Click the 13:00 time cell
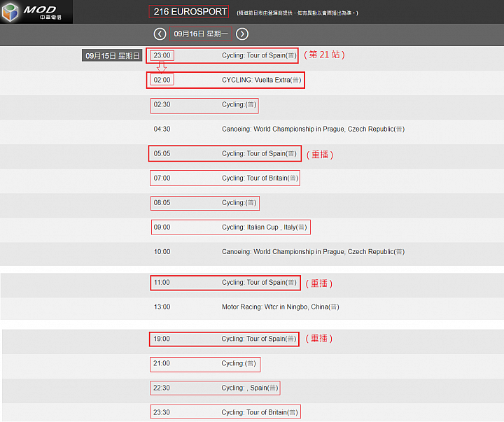 tap(162, 307)
